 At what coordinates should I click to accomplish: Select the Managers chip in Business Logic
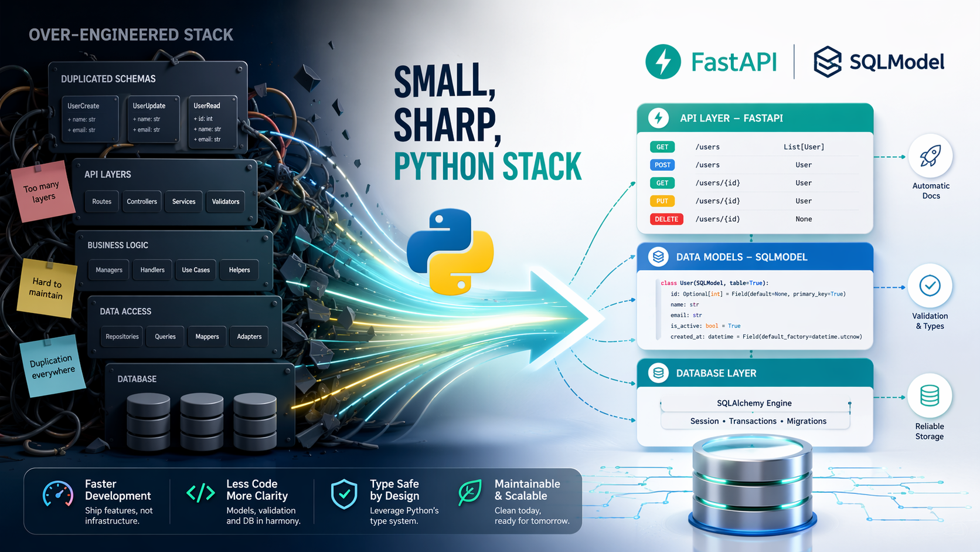[109, 270]
